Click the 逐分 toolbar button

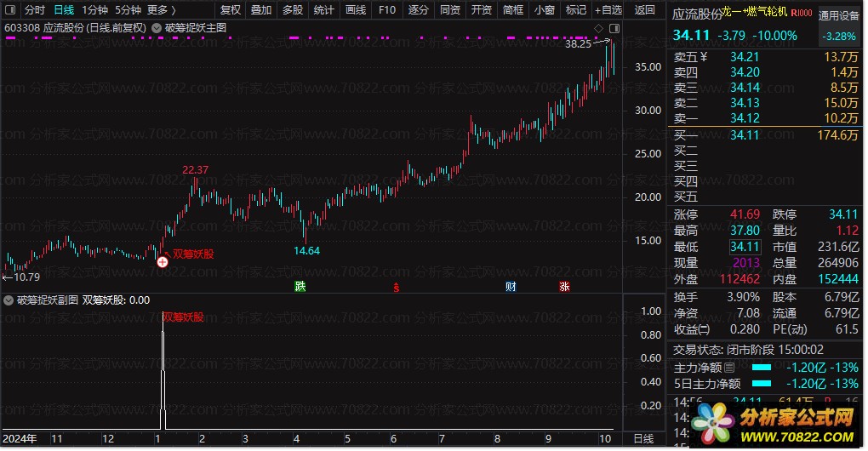coord(419,10)
